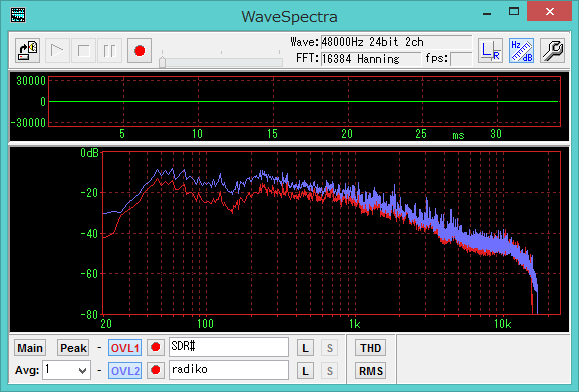Toggle the Peak hold button
The width and height of the screenshot is (579, 392).
click(x=73, y=348)
